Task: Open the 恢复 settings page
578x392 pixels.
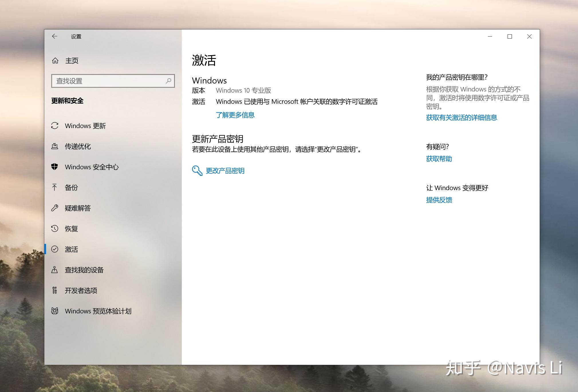Action: pyautogui.click(x=113, y=229)
